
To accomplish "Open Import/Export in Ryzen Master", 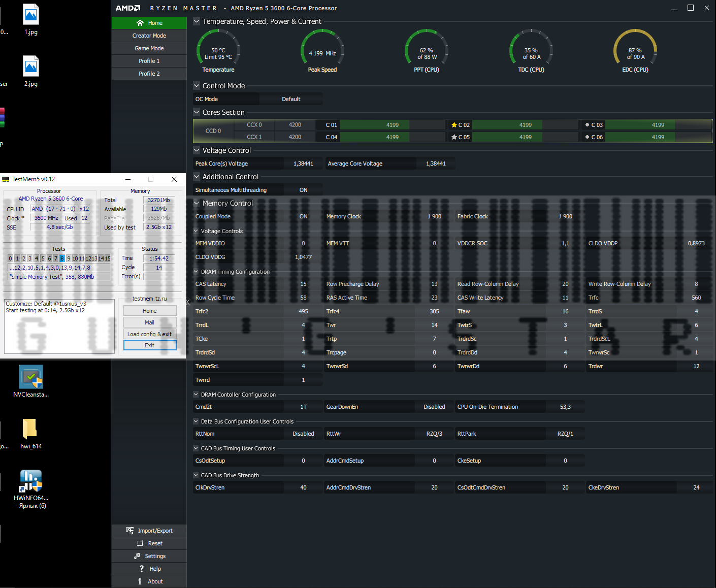I will point(149,531).
